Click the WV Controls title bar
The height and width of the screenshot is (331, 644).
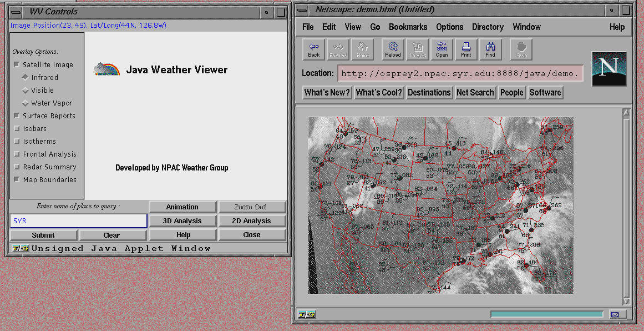(x=140, y=12)
